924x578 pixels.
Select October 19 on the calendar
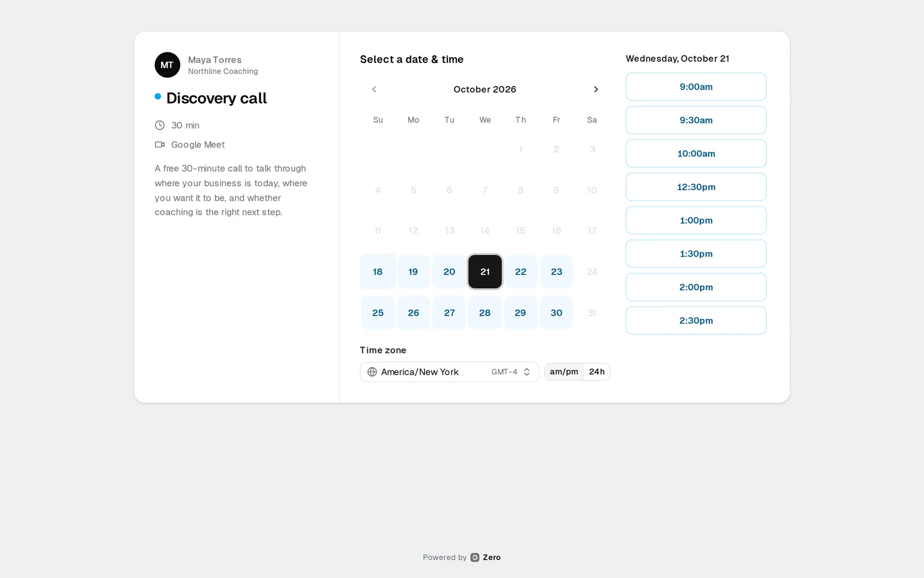point(413,272)
